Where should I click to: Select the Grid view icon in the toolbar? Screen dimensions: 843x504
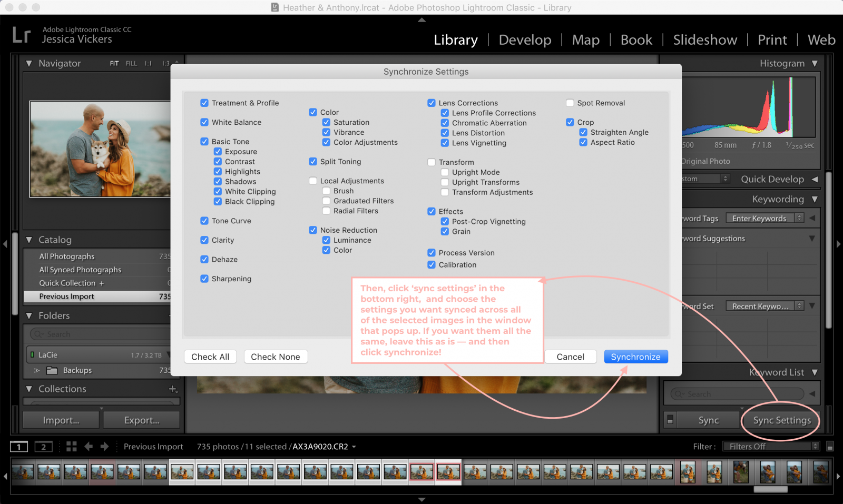(71, 446)
